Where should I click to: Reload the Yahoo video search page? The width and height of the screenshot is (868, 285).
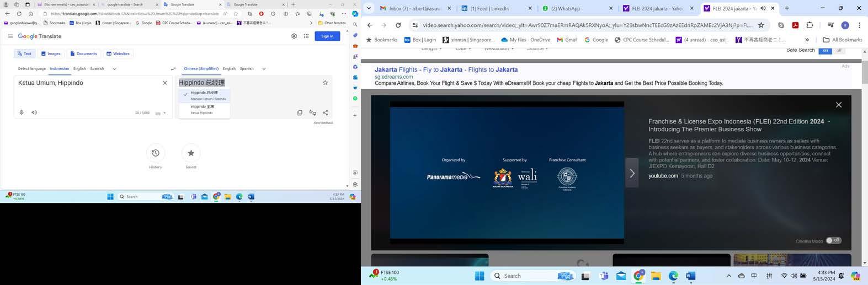tap(398, 25)
